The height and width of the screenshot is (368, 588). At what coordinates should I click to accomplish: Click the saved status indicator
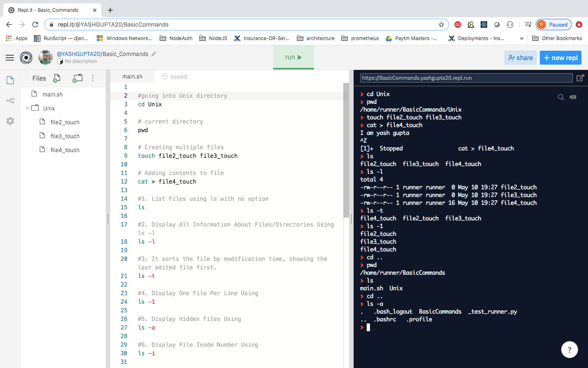(x=174, y=76)
